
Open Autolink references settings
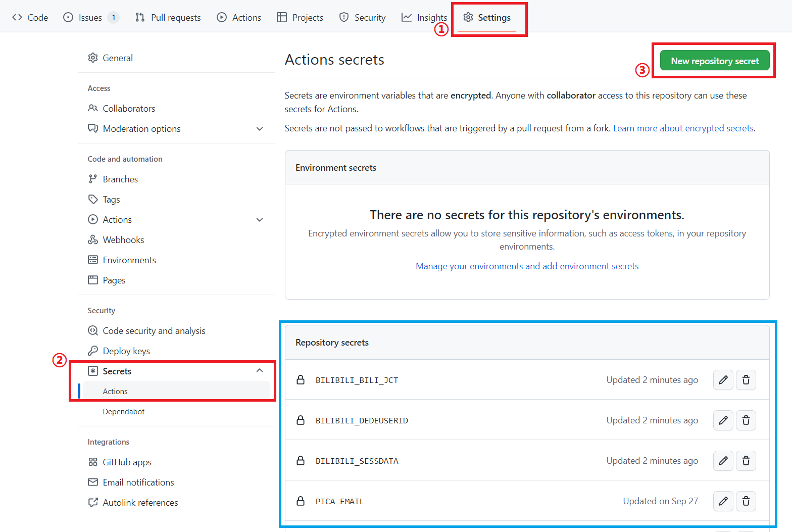click(x=176, y=503)
